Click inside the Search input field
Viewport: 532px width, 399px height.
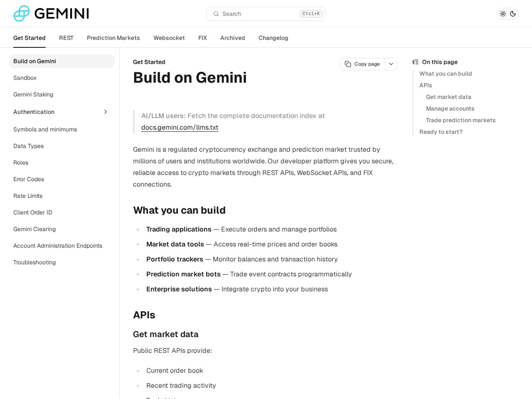[258, 14]
